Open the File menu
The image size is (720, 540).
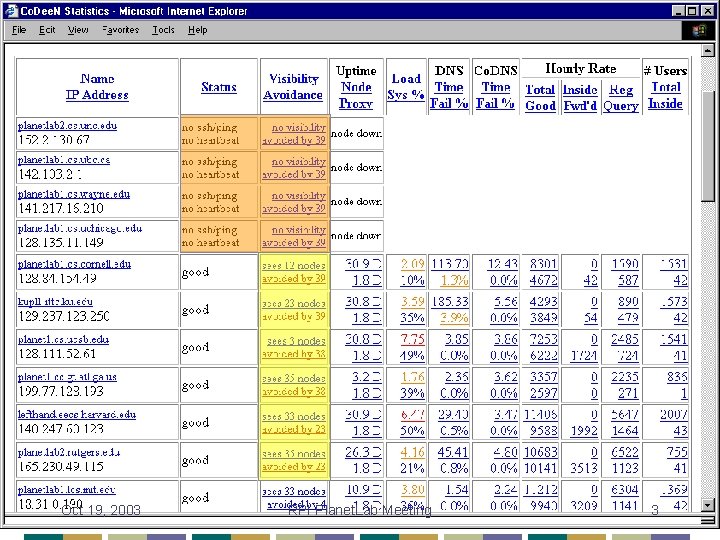[x=19, y=30]
